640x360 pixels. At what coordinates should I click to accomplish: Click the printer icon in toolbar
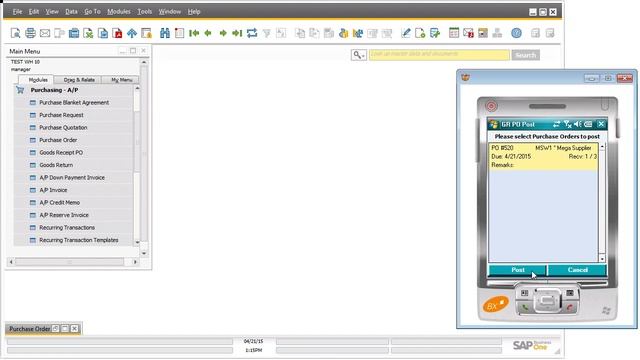(30, 33)
